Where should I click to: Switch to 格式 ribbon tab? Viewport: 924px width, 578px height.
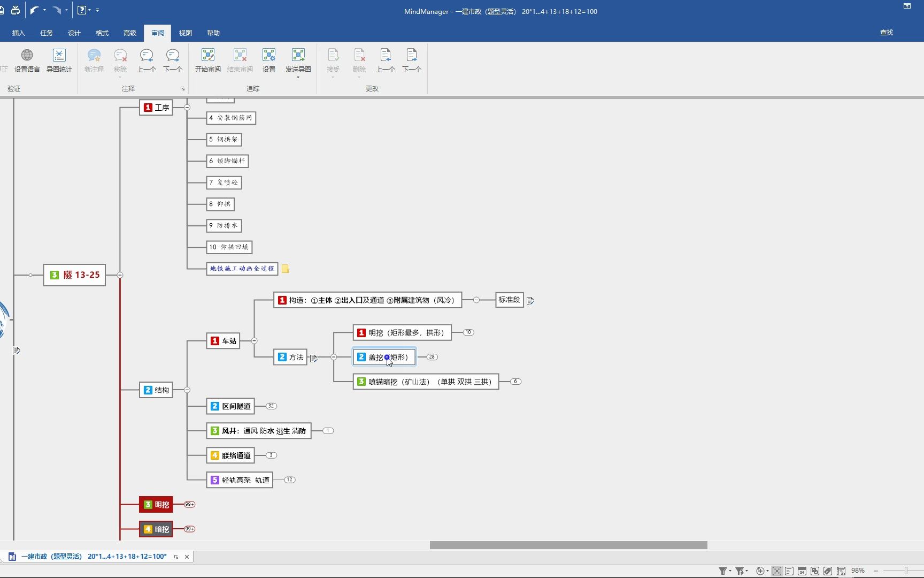(x=102, y=33)
